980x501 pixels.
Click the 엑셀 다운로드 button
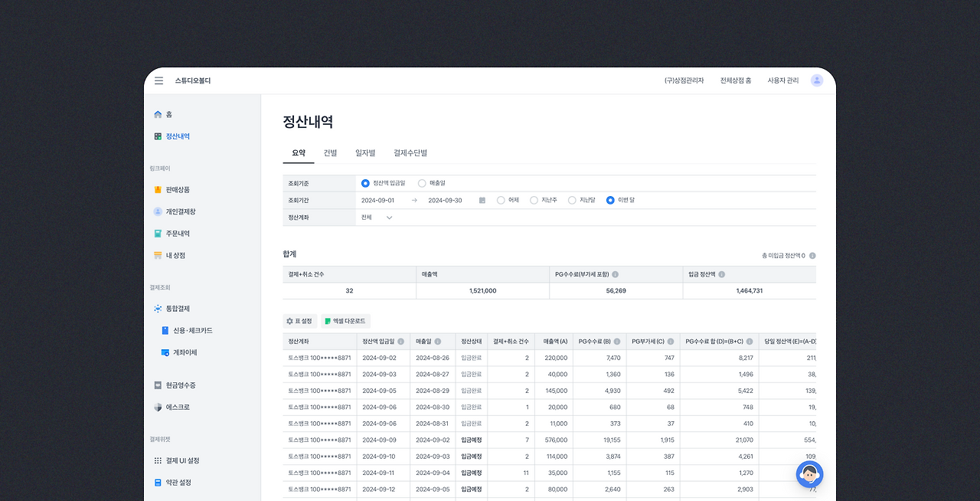(x=345, y=321)
